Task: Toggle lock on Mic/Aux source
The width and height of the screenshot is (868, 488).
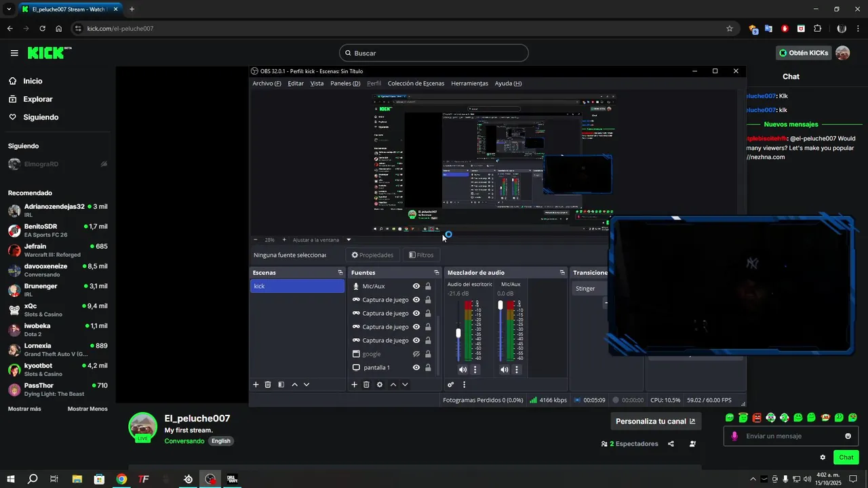Action: click(x=428, y=286)
